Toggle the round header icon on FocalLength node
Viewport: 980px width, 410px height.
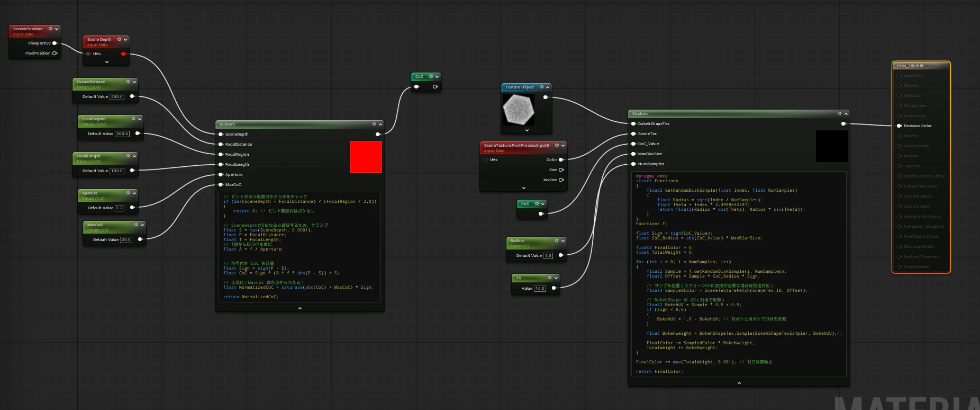[128, 156]
